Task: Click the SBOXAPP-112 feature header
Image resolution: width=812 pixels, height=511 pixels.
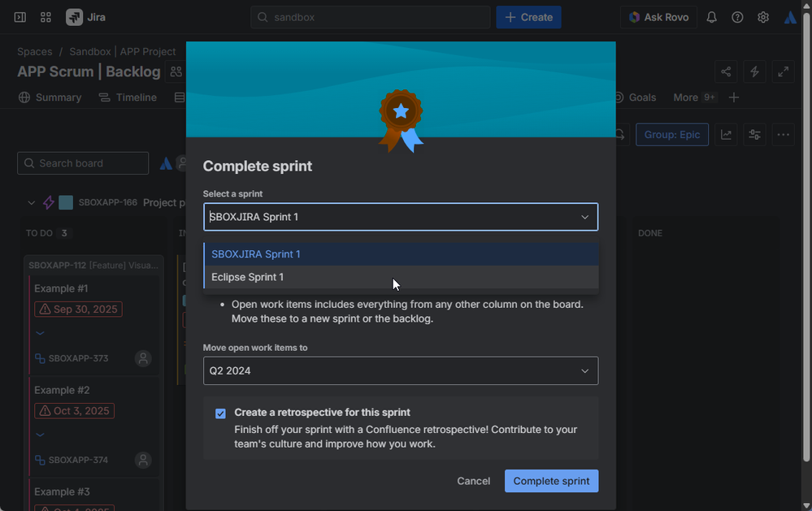Action: pyautogui.click(x=93, y=265)
